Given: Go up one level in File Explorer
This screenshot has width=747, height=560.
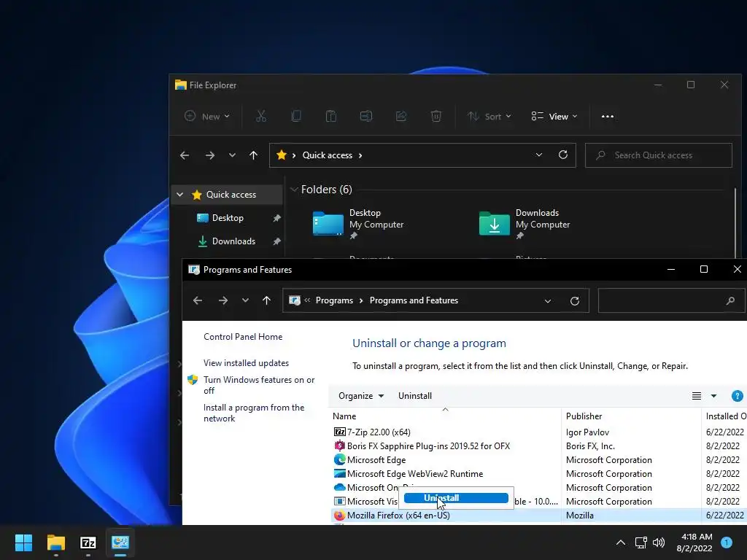Looking at the screenshot, I should coord(253,155).
